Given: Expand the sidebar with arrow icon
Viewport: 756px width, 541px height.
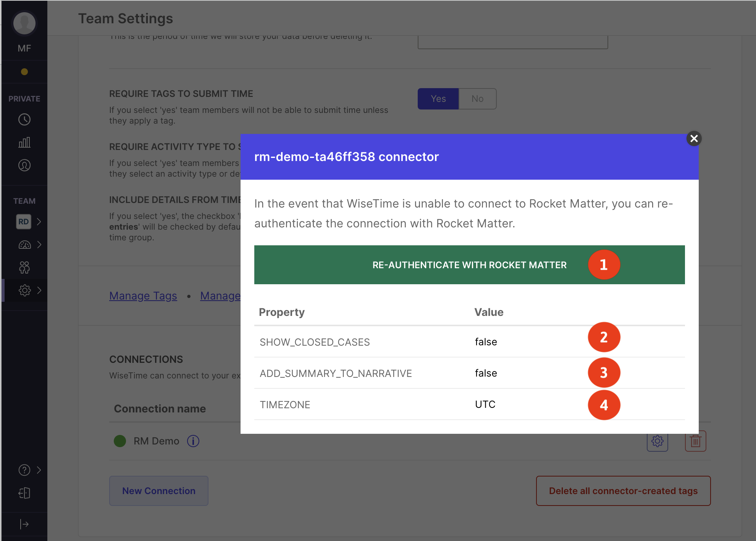Looking at the screenshot, I should click(24, 524).
